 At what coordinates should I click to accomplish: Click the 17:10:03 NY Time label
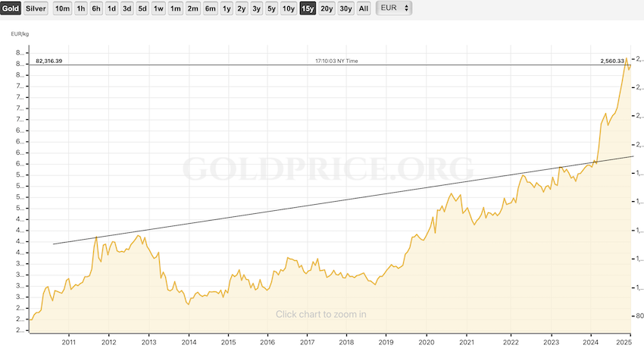(336, 61)
